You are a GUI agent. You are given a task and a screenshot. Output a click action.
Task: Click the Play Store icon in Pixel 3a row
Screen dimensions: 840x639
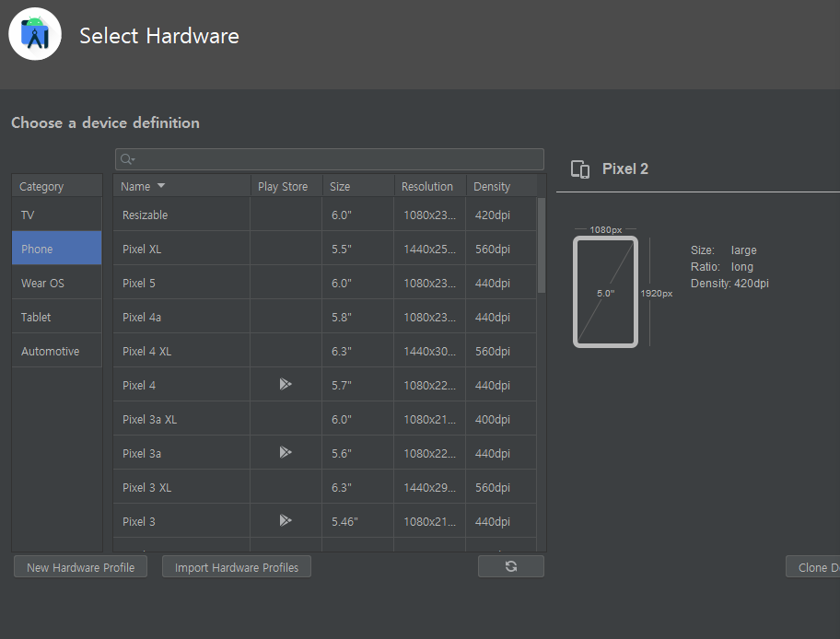click(286, 452)
